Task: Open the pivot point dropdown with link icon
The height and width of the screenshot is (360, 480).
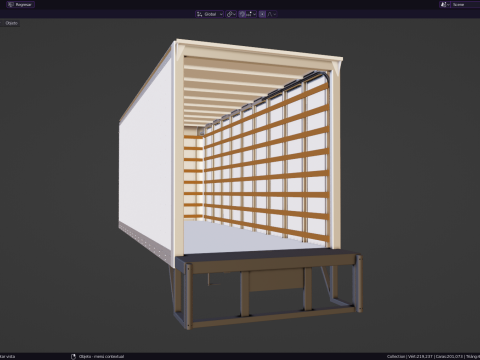Action: point(231,14)
